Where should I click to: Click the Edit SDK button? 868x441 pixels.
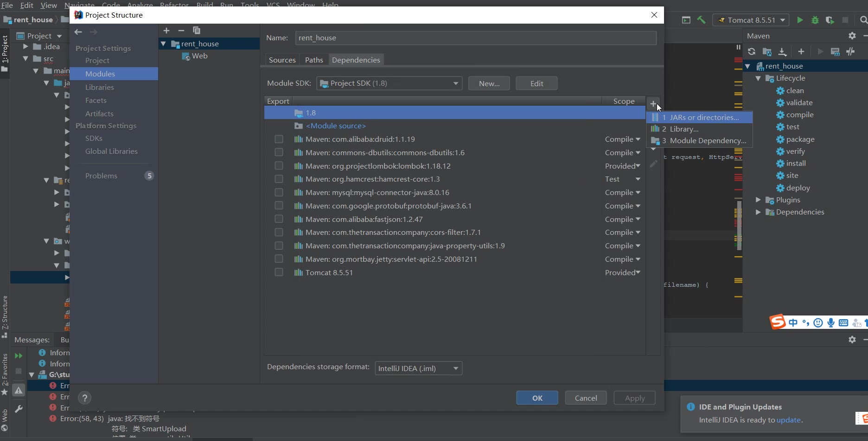(536, 83)
